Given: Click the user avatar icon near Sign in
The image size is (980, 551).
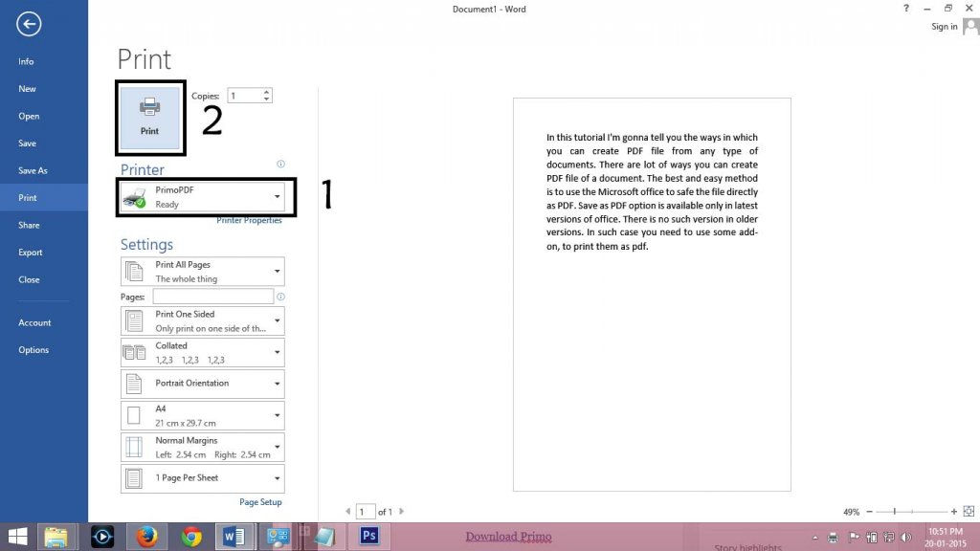Looking at the screenshot, I should [x=970, y=27].
